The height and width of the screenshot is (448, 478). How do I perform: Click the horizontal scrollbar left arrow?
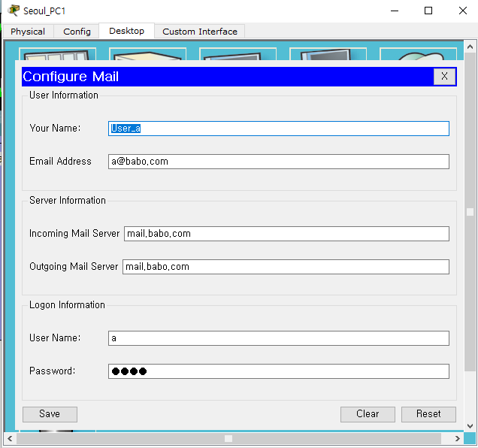(x=10, y=438)
